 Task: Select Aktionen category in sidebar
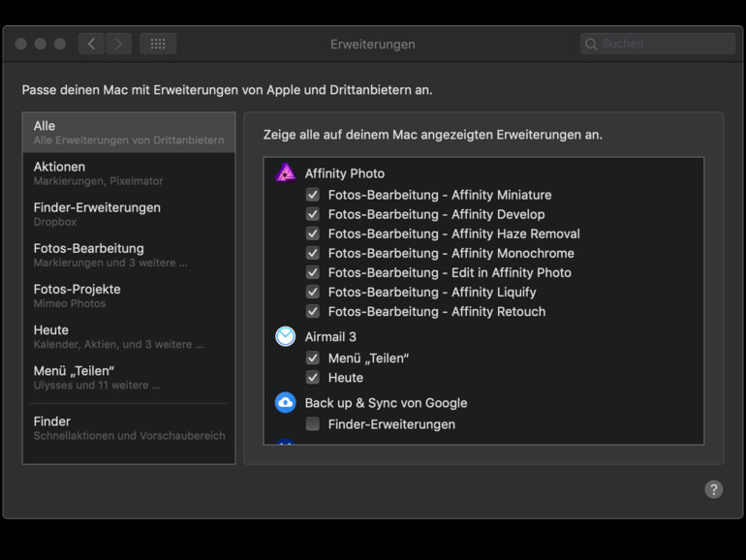click(x=129, y=173)
